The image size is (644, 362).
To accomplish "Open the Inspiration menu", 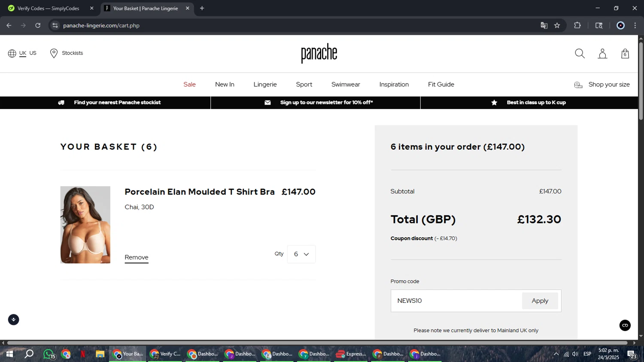I will [394, 84].
